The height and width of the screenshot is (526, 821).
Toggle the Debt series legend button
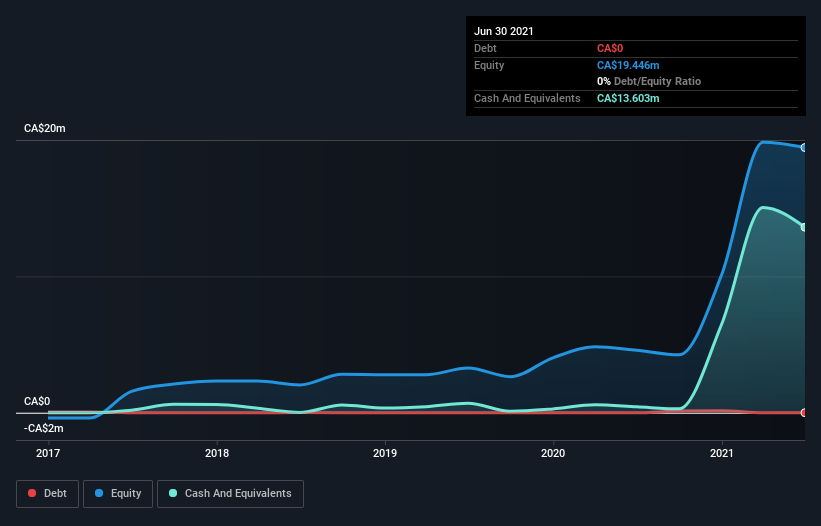[x=47, y=494]
